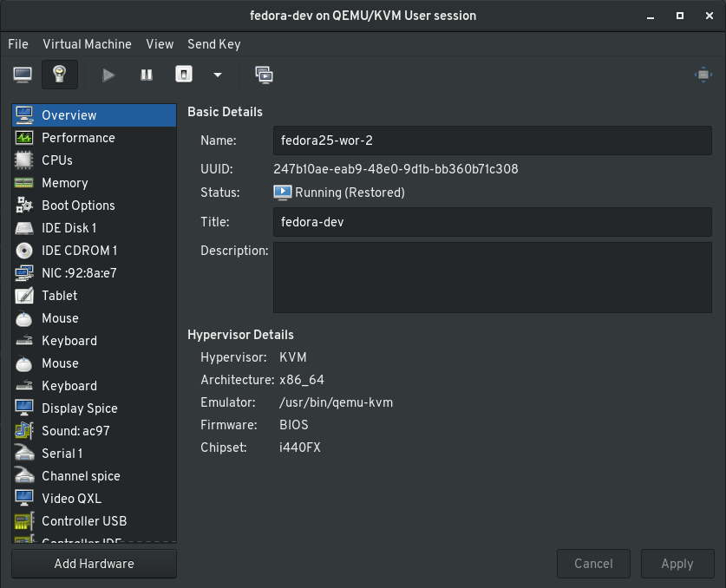This screenshot has height=588, width=726.
Task: Select Performance in hardware list
Action: coord(94,138)
